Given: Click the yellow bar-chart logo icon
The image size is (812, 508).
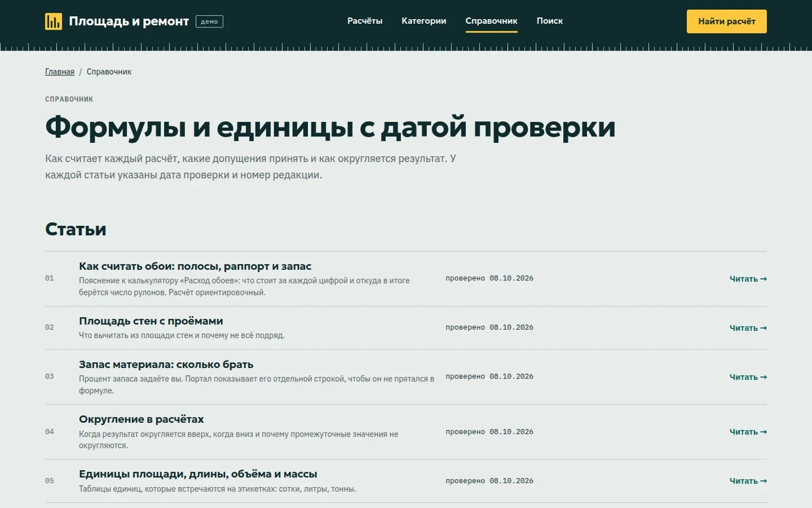Looking at the screenshot, I should click(53, 21).
